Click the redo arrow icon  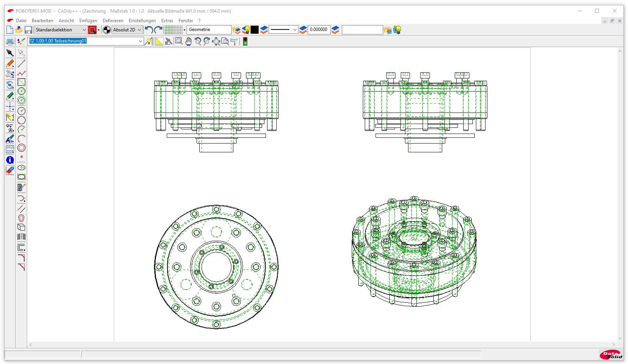click(x=158, y=30)
